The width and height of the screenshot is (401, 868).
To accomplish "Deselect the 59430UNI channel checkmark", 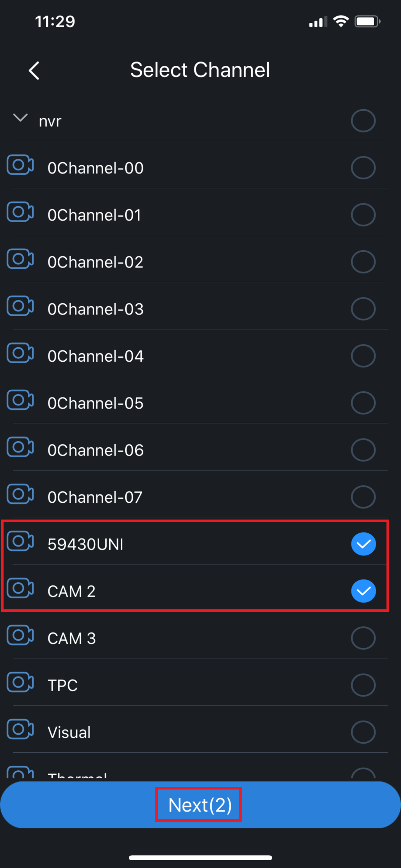I will coord(363,544).
